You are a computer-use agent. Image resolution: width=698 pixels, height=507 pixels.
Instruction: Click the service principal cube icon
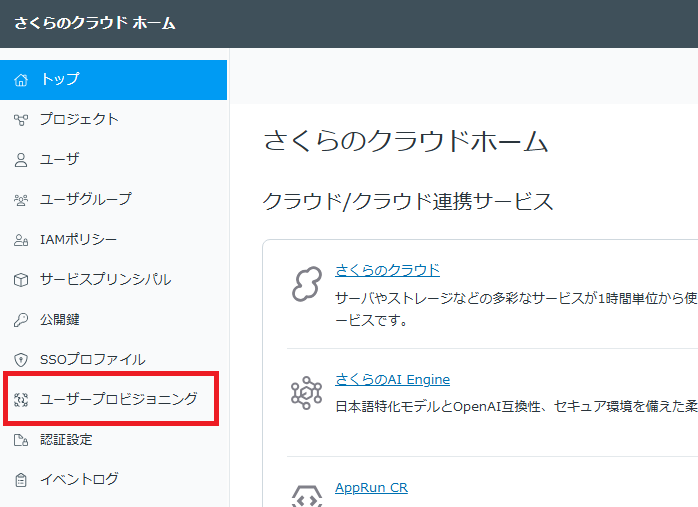point(21,280)
